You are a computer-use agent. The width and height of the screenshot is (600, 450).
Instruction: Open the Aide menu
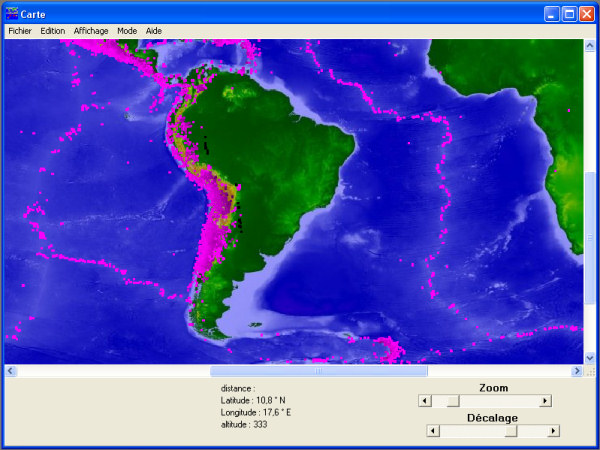[154, 31]
